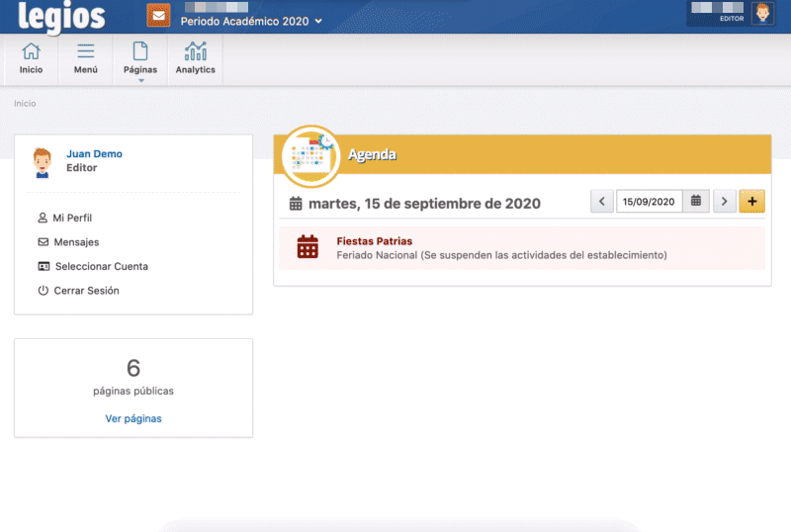Open Mensajes from the sidebar

pyautogui.click(x=68, y=242)
